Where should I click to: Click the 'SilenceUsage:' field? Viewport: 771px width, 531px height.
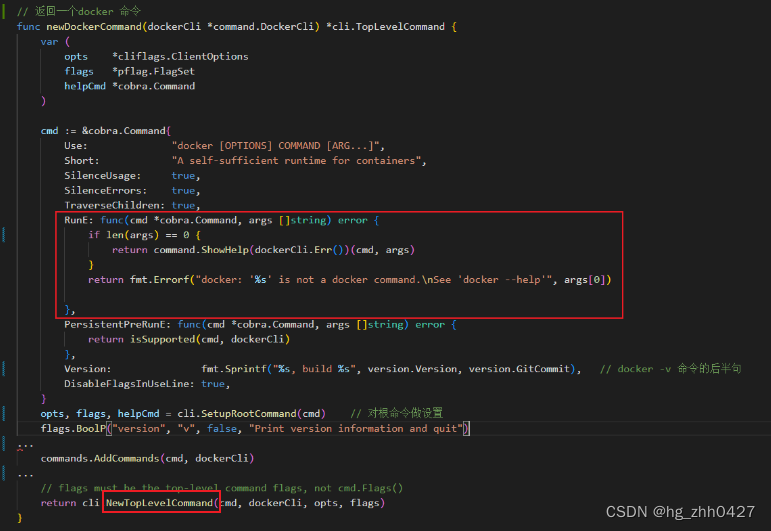point(102,176)
